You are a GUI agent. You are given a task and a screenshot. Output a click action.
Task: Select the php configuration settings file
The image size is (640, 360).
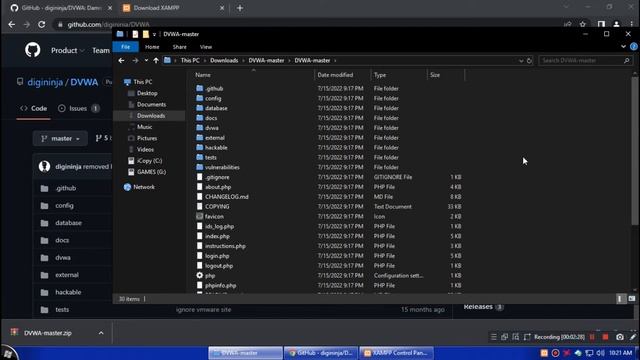(x=210, y=276)
